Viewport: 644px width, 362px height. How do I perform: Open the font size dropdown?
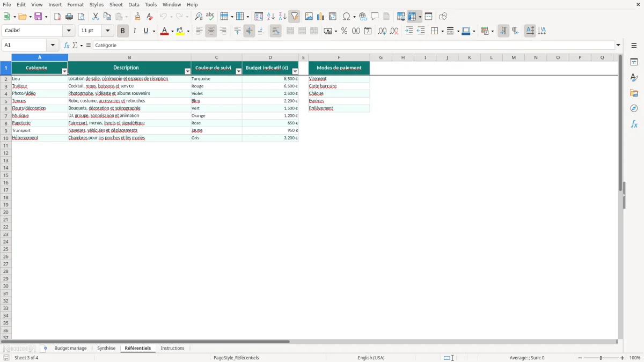[107, 31]
